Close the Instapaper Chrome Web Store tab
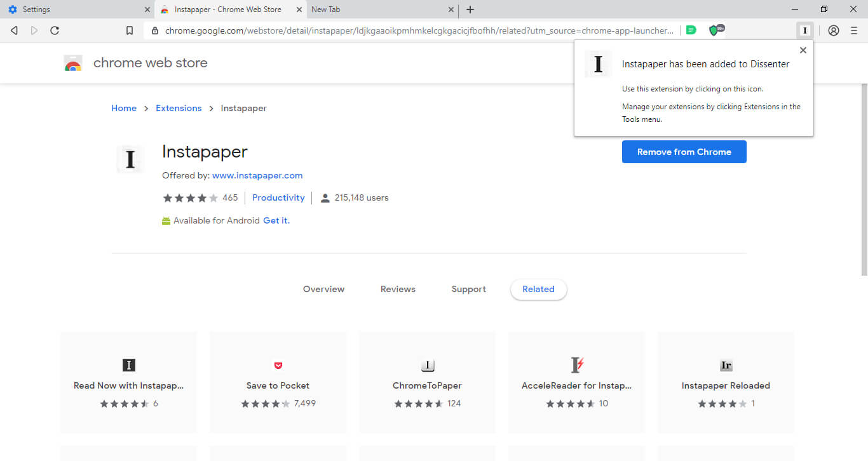This screenshot has width=868, height=461. pos(299,10)
